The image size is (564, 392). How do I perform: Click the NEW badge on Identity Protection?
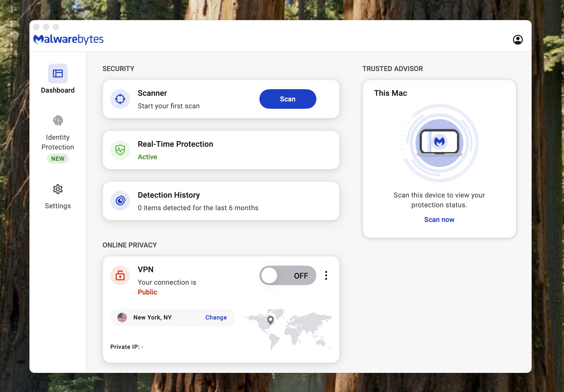coord(57,158)
